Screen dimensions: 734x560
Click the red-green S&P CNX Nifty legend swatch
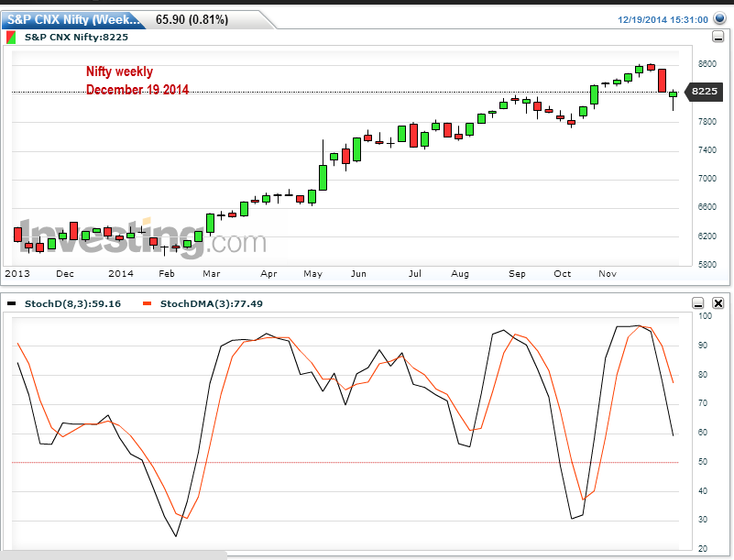[x=11, y=38]
